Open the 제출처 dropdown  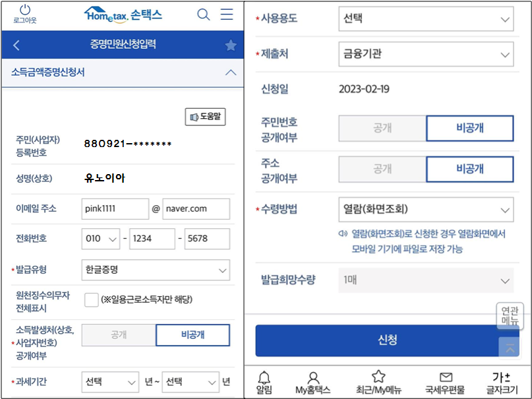(x=425, y=54)
